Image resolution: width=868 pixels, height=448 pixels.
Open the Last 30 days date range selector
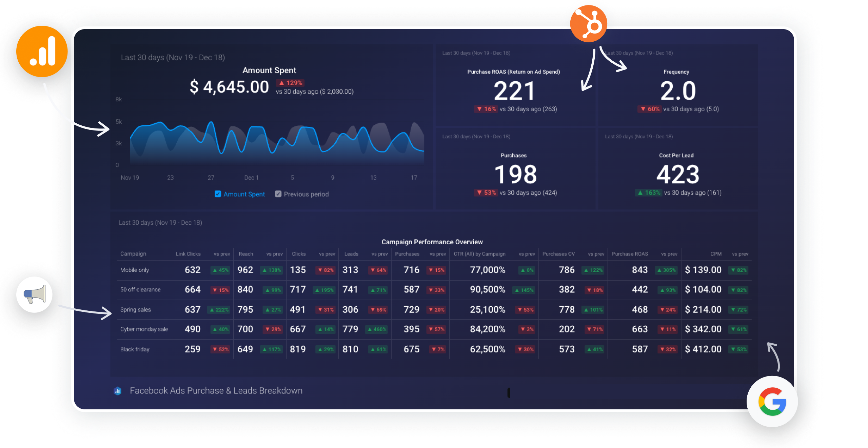[174, 57]
